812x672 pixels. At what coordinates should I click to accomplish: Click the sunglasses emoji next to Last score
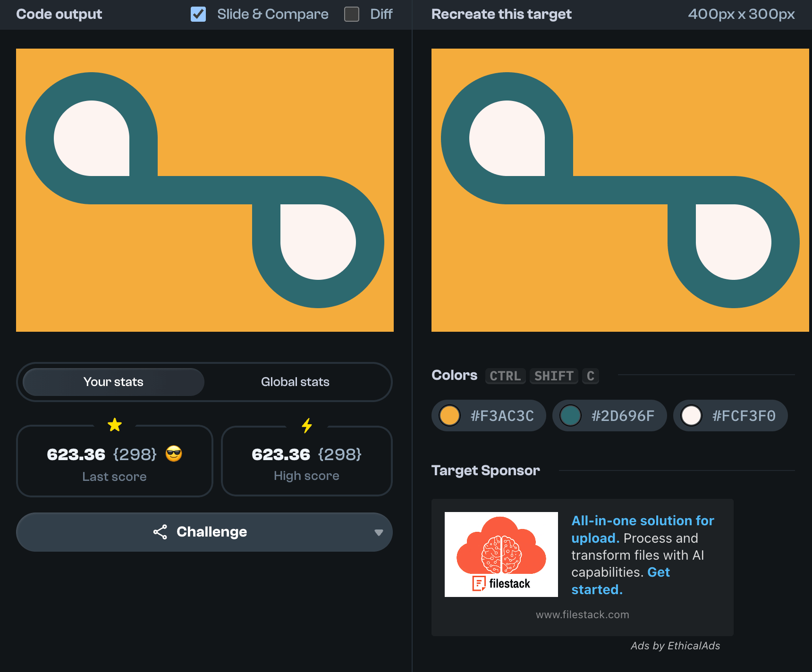(x=174, y=454)
